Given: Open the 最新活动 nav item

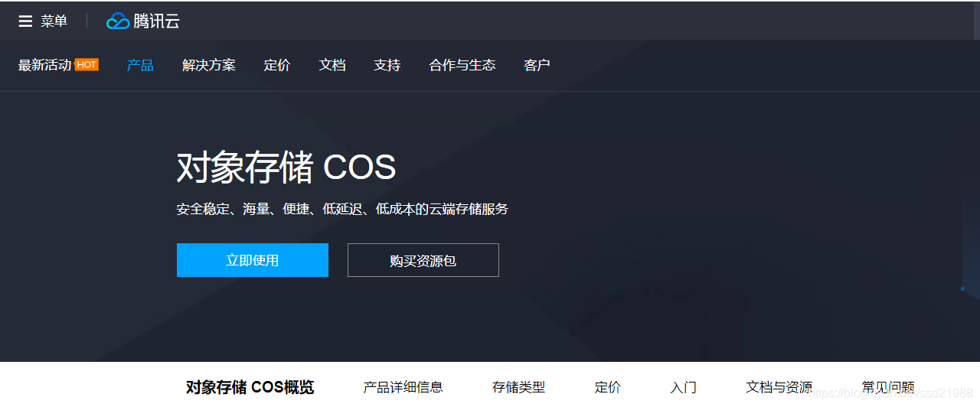Looking at the screenshot, I should tap(44, 65).
